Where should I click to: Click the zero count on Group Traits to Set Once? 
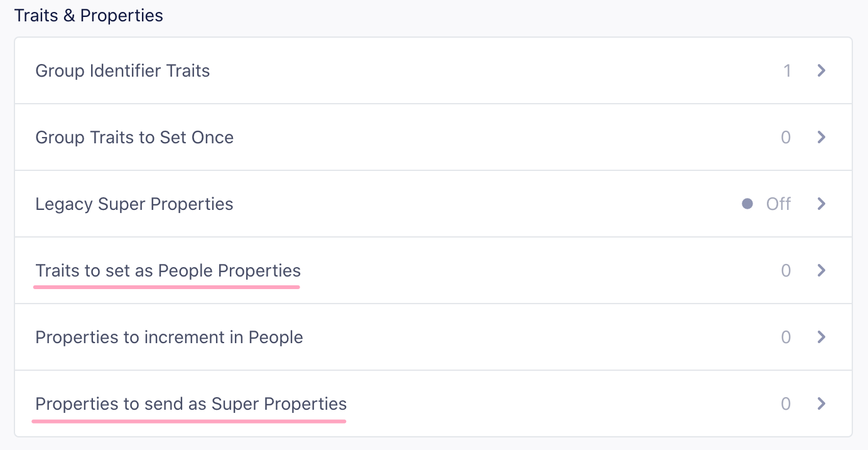tap(786, 137)
